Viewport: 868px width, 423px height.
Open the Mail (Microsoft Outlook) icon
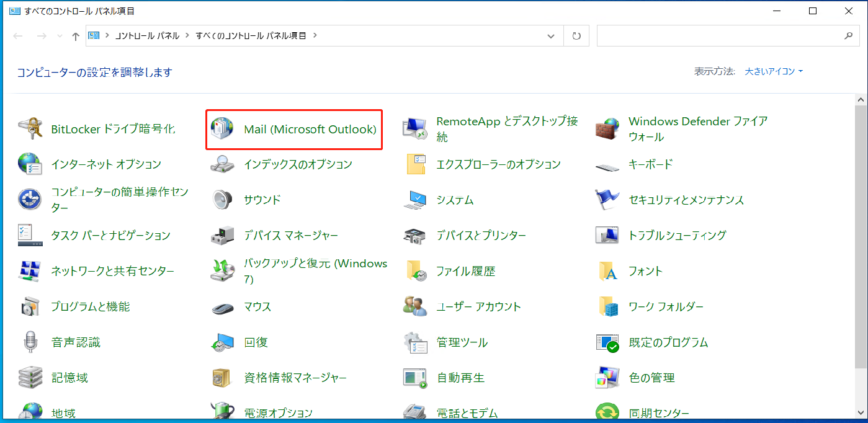[x=222, y=129]
